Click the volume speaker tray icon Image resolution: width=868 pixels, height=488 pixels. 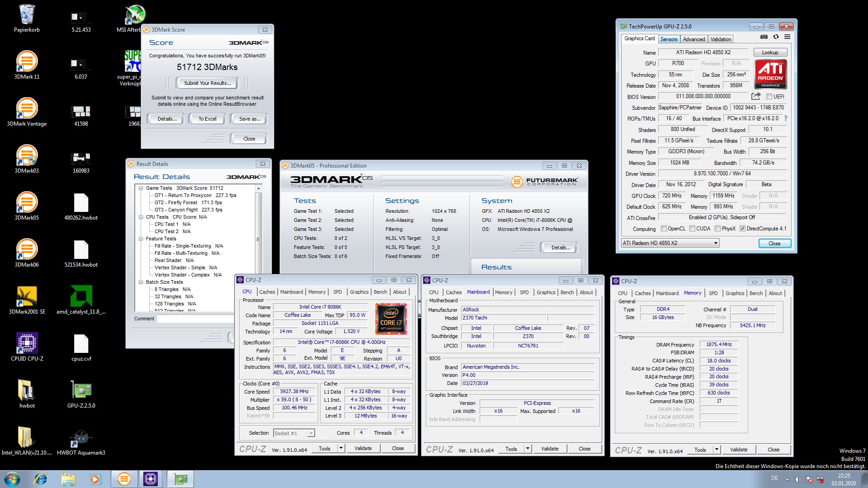[798, 479]
